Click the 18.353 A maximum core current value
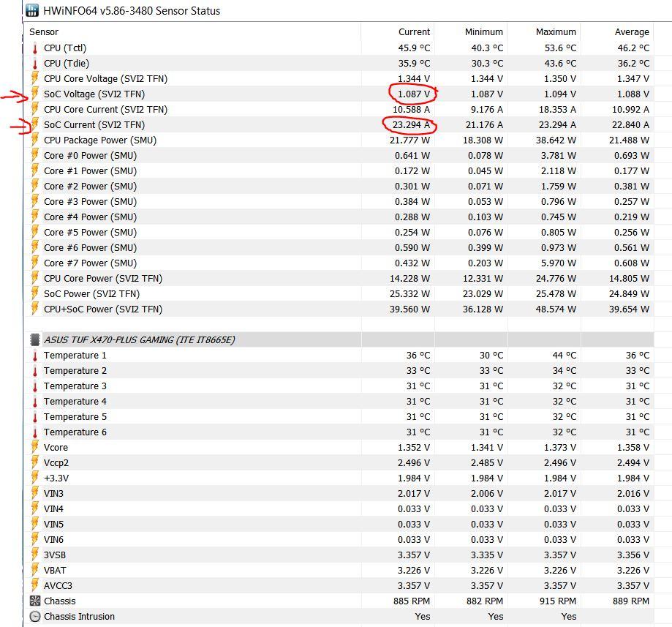This screenshot has height=627, width=672. [x=557, y=110]
